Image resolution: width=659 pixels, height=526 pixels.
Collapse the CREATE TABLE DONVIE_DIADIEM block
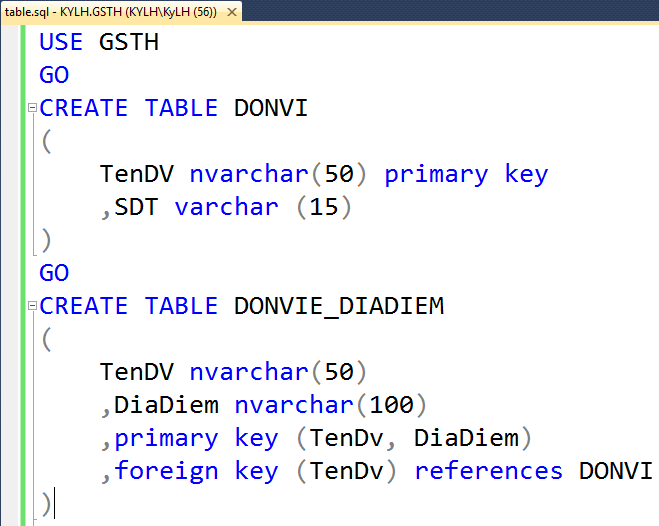point(32,305)
